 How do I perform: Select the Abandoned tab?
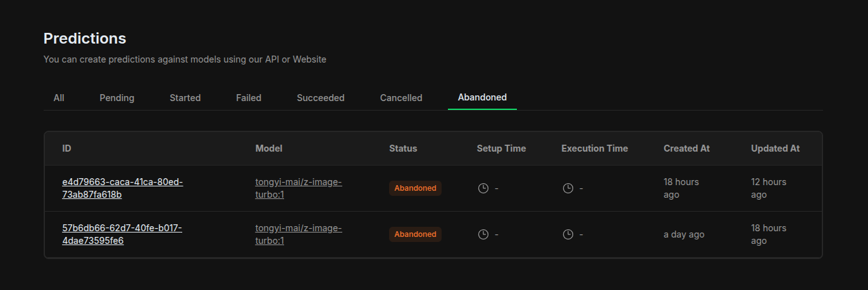(x=482, y=98)
